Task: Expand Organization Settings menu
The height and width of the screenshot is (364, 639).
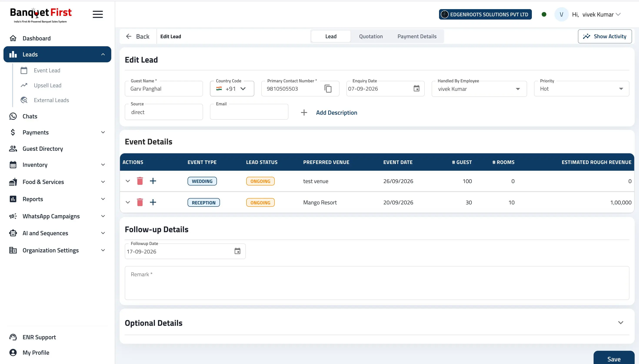Action: pyautogui.click(x=103, y=250)
